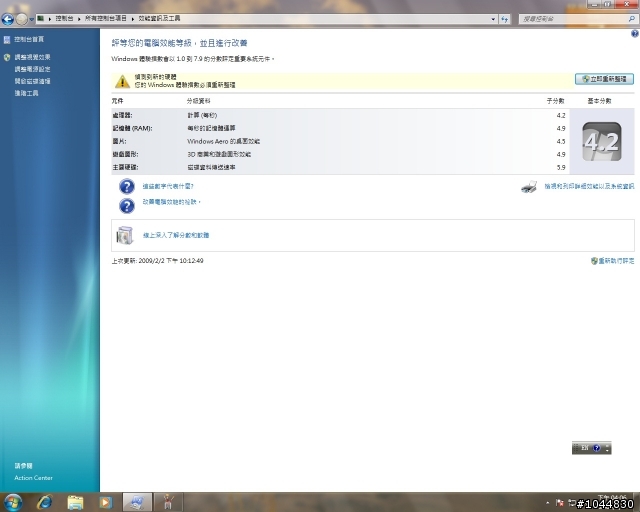Open 進階工具 in the sidebar
640x512 pixels.
pos(27,93)
